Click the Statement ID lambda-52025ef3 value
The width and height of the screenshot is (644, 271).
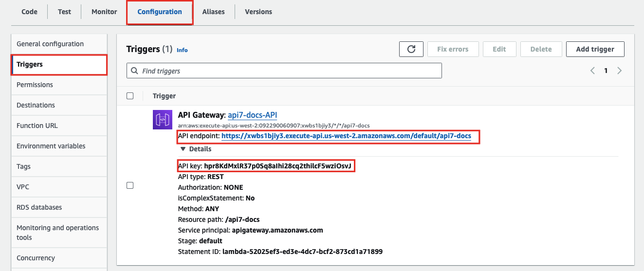pos(302,252)
